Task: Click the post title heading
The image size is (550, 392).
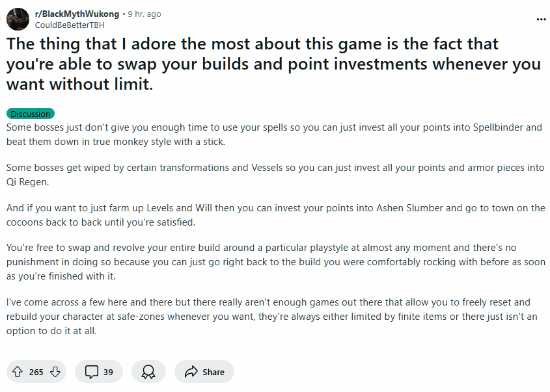Action: coord(273,64)
